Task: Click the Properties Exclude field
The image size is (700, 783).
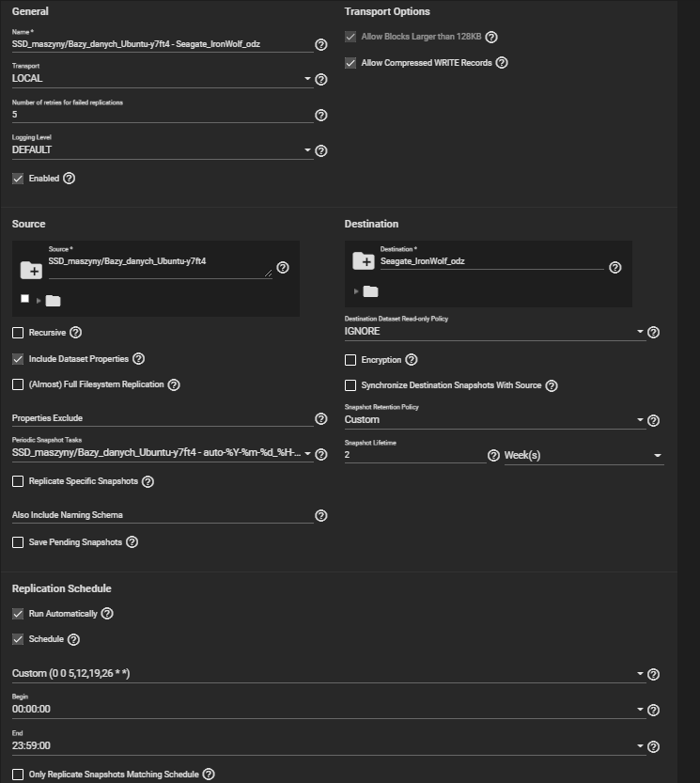Action: coord(163,418)
